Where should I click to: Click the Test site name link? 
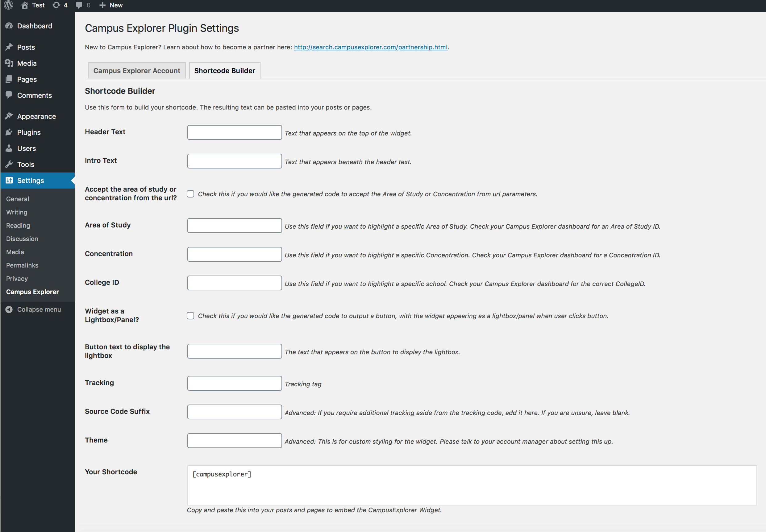pos(38,5)
